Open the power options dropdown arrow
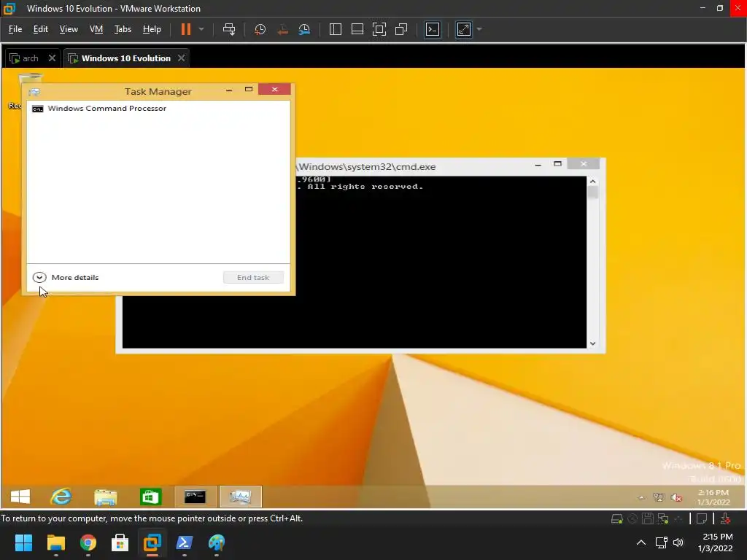The image size is (747, 560). tap(201, 29)
